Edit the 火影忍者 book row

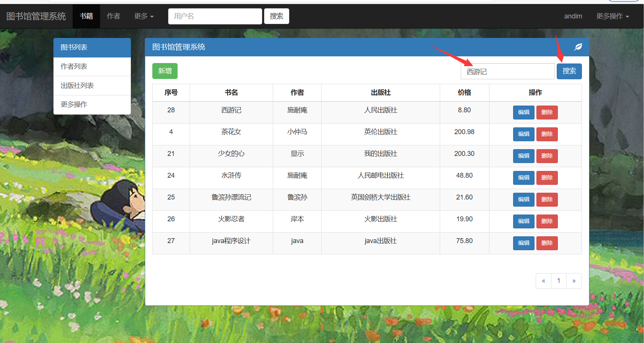click(x=524, y=221)
